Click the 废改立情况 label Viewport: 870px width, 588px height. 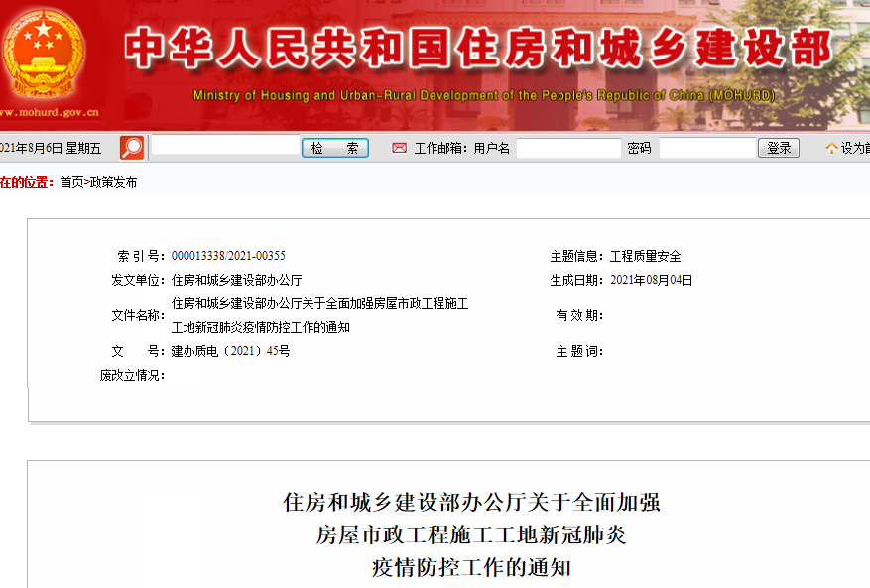[132, 376]
